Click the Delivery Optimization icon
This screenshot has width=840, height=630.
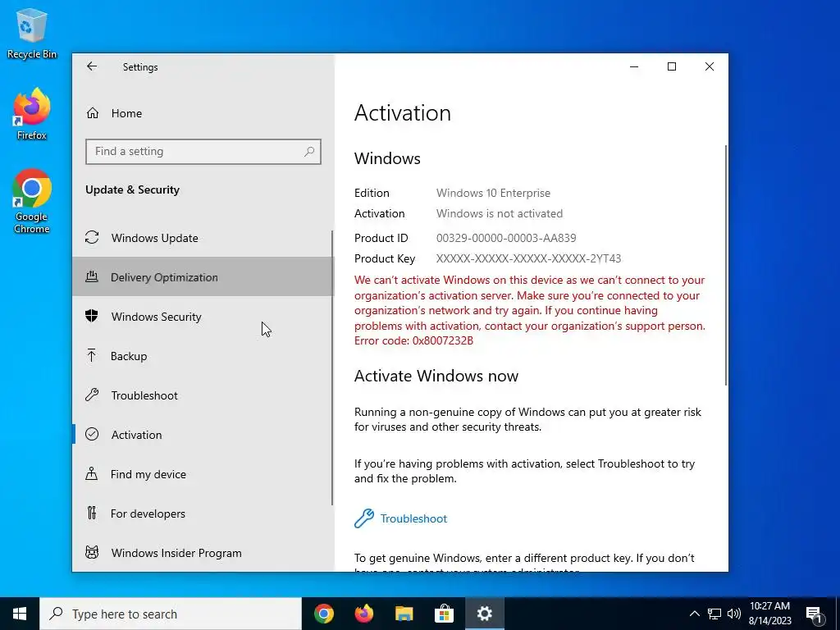92,277
